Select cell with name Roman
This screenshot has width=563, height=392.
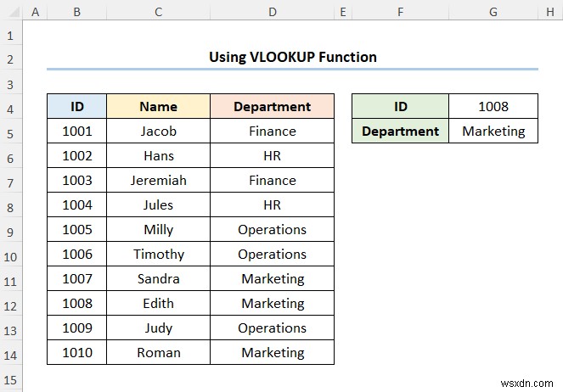click(158, 353)
